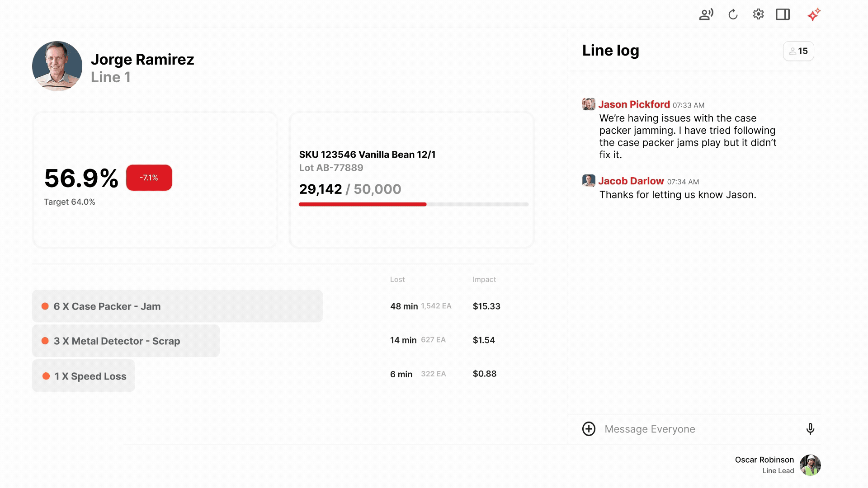This screenshot has height=488, width=868.
Task: Click the plus attachment icon
Action: 589,429
